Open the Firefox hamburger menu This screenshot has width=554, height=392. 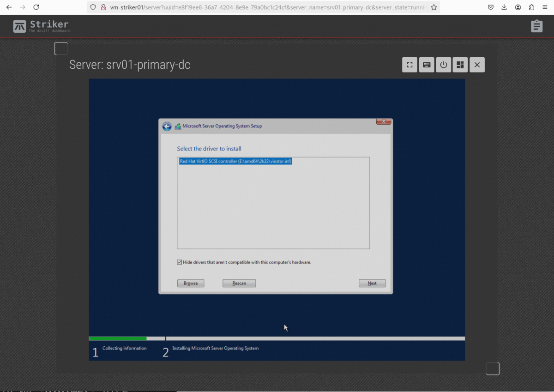[545, 7]
